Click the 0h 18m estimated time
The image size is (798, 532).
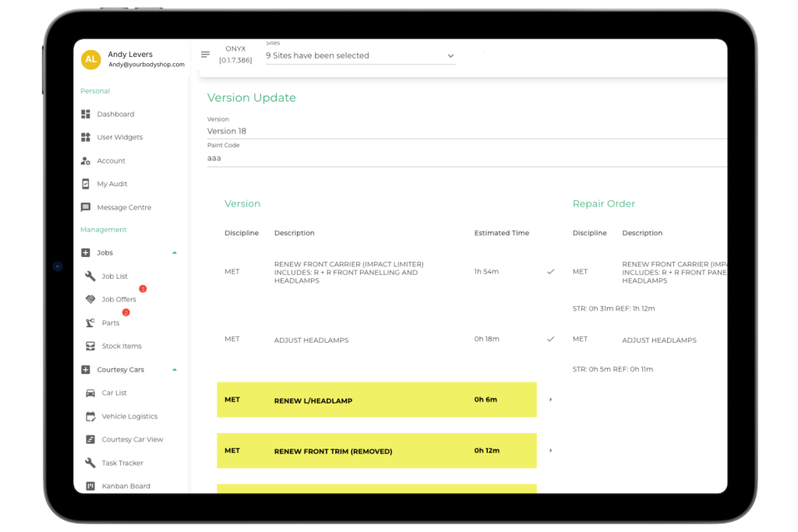click(x=486, y=339)
